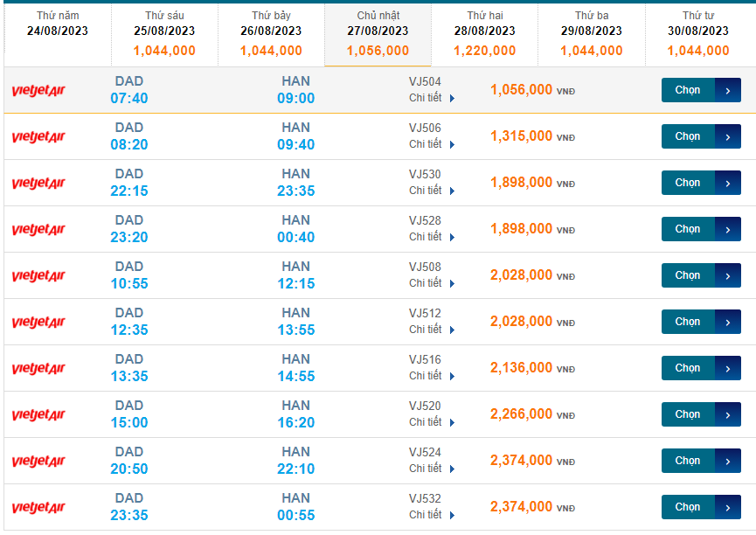Click the arrow icon on VJ524's Chọn button
756x535 pixels.
coord(728,461)
